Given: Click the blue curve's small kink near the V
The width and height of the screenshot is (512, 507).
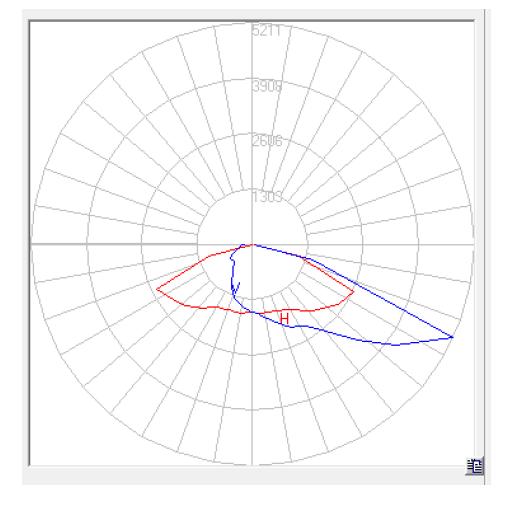Looking at the screenshot, I should click(x=233, y=262).
